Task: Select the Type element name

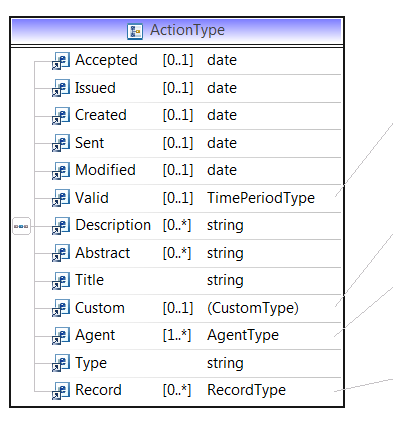Action: (x=91, y=363)
